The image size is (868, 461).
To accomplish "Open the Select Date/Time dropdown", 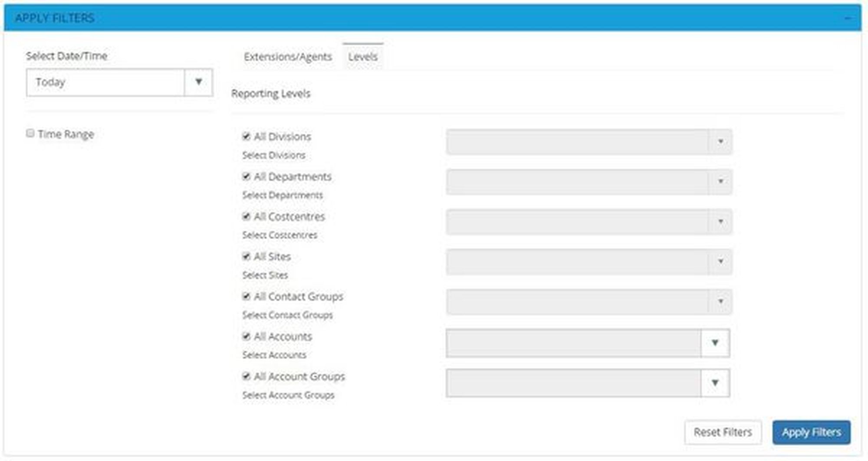I will click(x=198, y=82).
